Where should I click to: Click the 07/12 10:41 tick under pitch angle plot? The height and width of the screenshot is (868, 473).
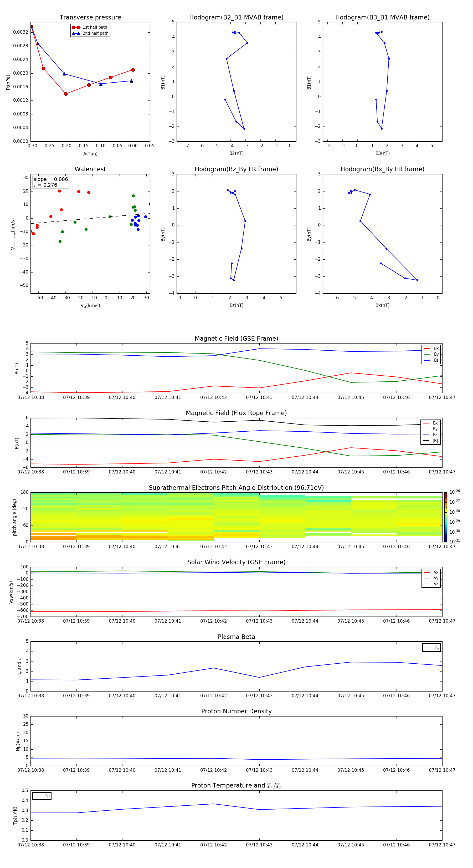[168, 547]
